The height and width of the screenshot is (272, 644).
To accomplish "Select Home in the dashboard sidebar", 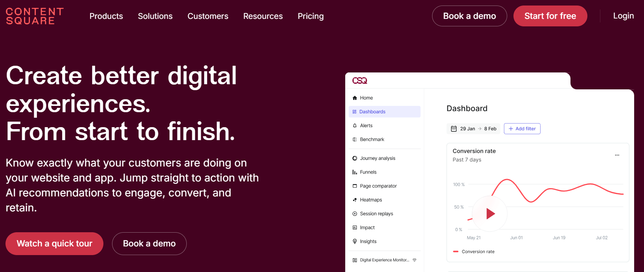I will click(x=366, y=98).
